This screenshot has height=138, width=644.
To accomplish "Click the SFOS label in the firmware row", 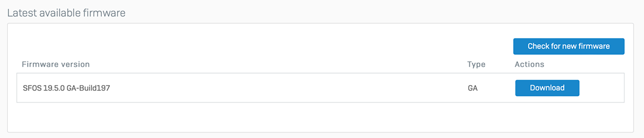I will pos(32,88).
